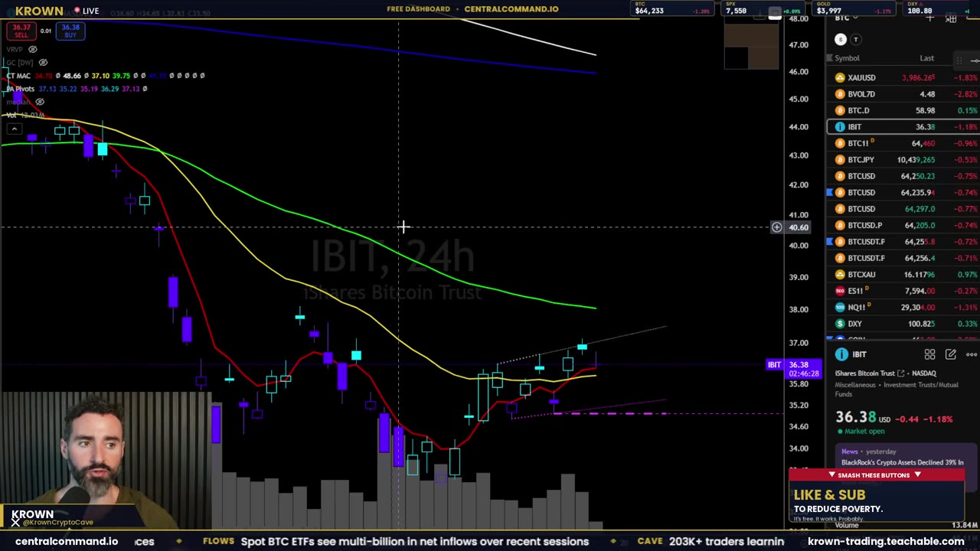This screenshot has width=980, height=551.
Task: Open the SPX 7,550 ticker card
Action: 763,8
